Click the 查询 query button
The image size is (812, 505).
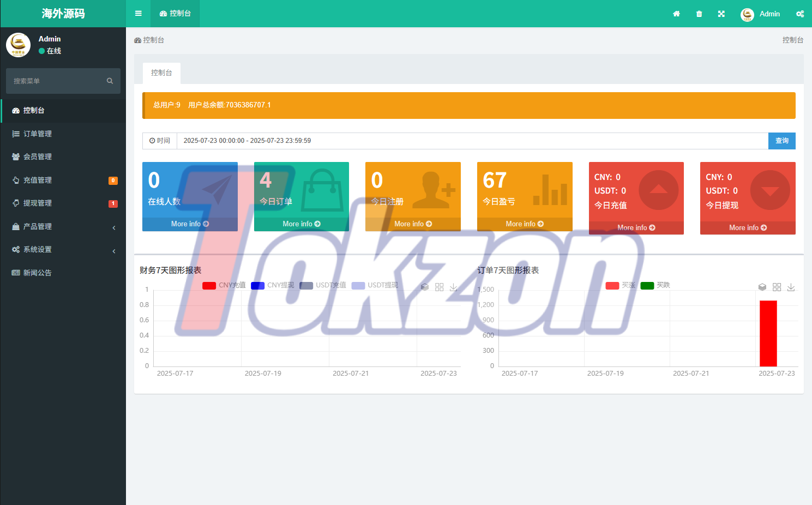781,141
